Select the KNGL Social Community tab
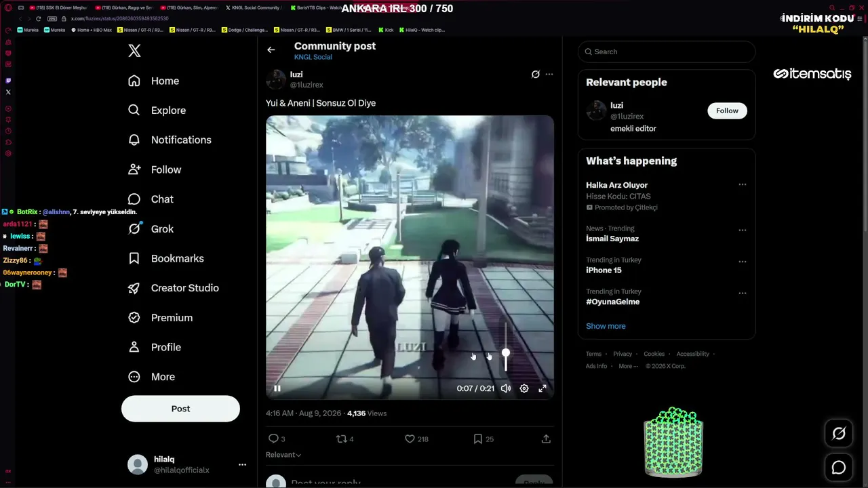The image size is (868, 488). coord(255,7)
